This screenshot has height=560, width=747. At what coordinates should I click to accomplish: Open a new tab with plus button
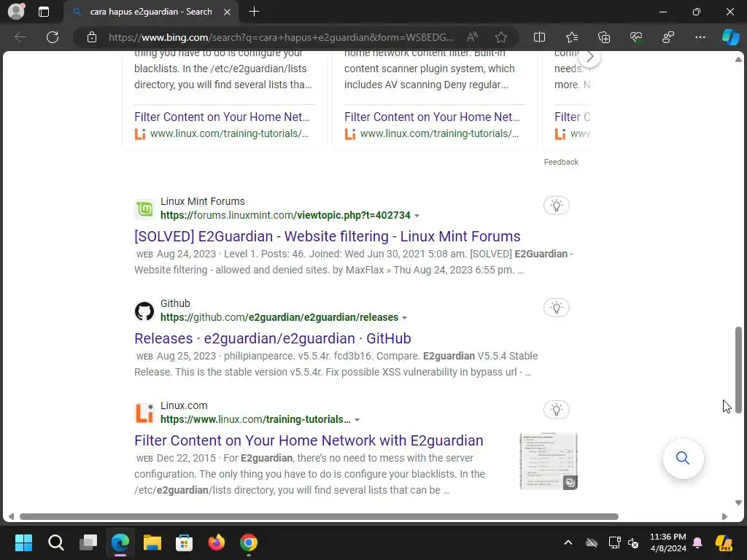click(x=254, y=12)
